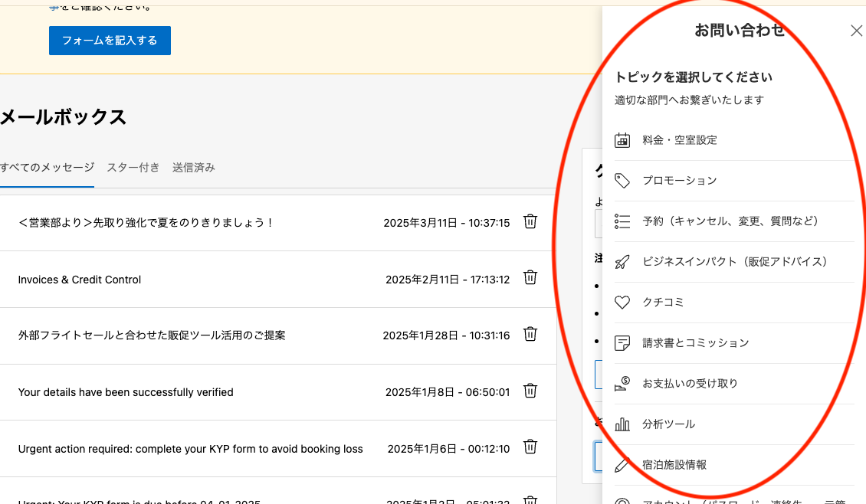Click the tag icon beside プロモーション
The image size is (866, 504).
622,181
